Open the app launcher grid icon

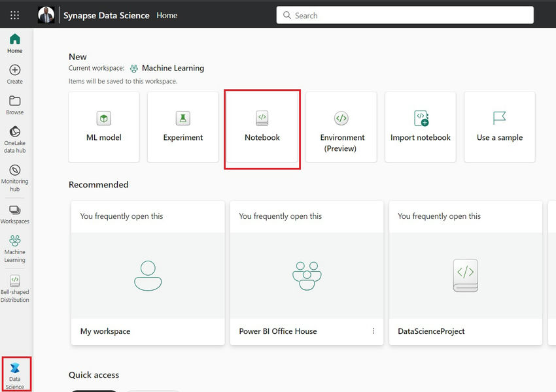(x=14, y=15)
